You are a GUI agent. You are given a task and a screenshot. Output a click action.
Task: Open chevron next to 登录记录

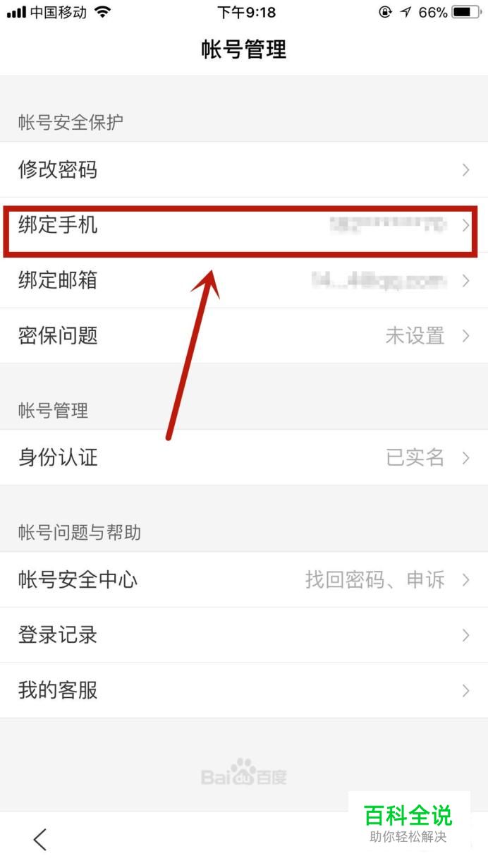point(465,635)
